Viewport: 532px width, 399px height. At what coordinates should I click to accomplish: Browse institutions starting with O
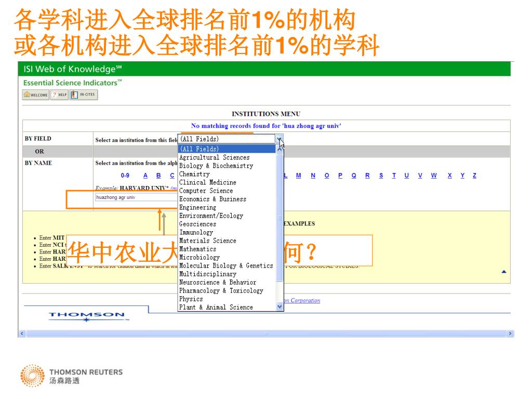pos(327,176)
